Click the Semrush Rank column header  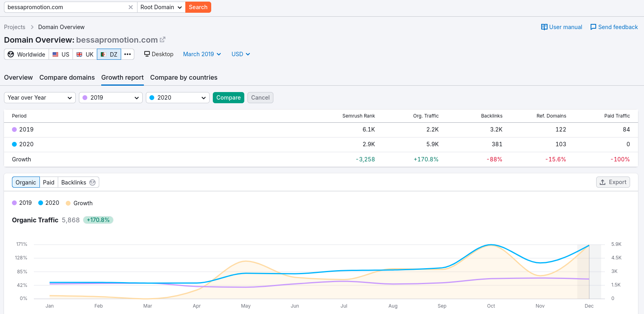359,116
